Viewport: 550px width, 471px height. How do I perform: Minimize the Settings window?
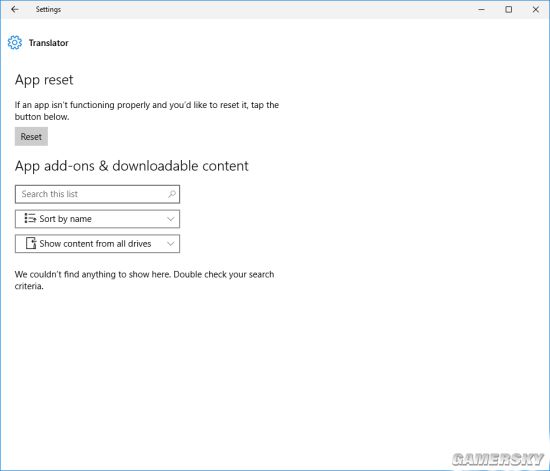pos(482,9)
